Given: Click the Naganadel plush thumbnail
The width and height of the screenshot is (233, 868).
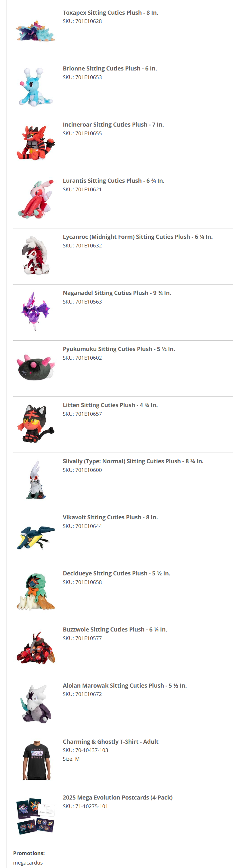Looking at the screenshot, I should tap(36, 311).
